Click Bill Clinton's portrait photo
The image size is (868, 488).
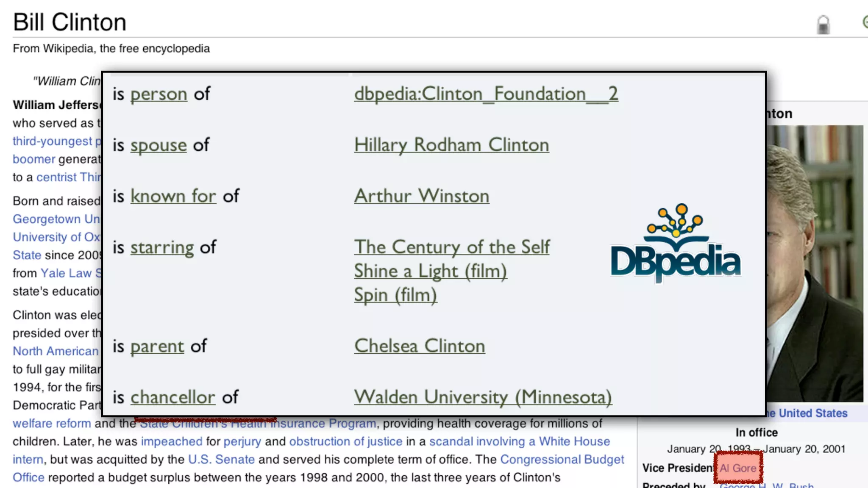point(815,263)
